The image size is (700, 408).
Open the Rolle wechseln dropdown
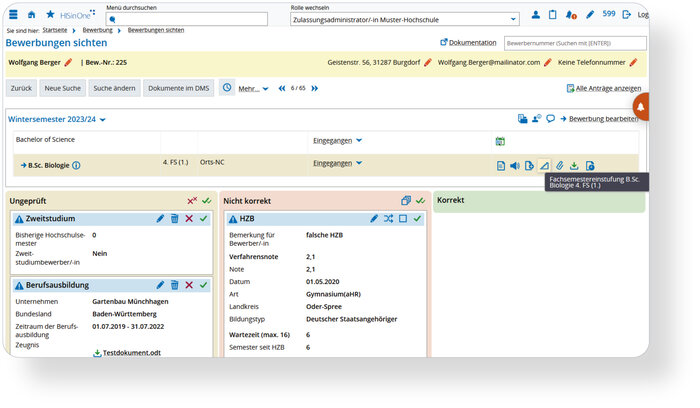tap(405, 20)
